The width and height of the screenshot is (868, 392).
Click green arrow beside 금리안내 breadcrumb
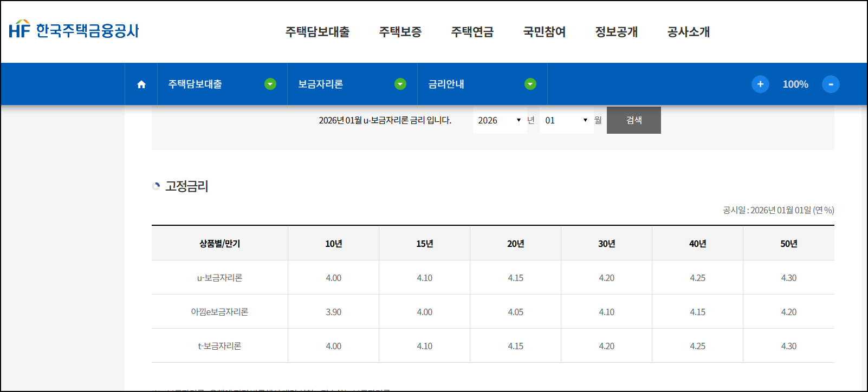tap(530, 84)
